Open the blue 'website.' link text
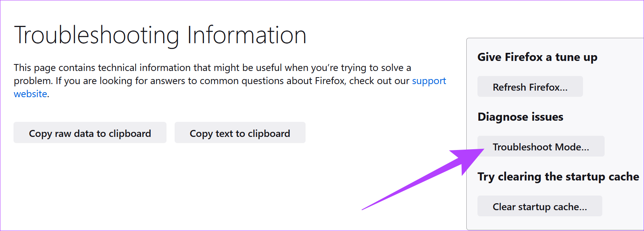644x231 pixels. pyautogui.click(x=31, y=94)
